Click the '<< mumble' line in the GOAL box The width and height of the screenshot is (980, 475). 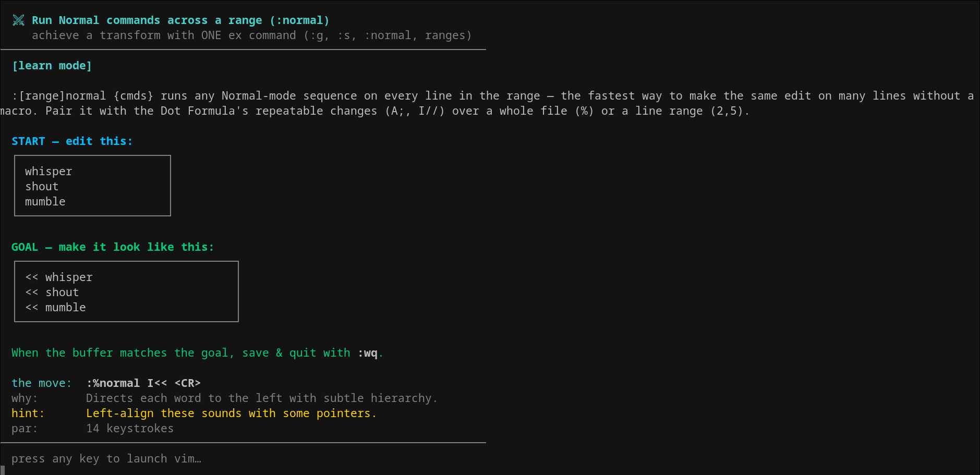tap(55, 308)
